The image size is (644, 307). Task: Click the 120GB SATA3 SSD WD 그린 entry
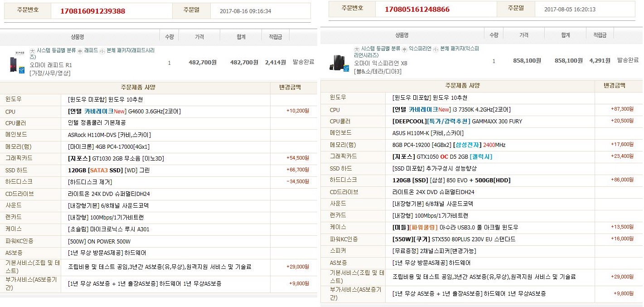pyautogui.click(x=109, y=170)
